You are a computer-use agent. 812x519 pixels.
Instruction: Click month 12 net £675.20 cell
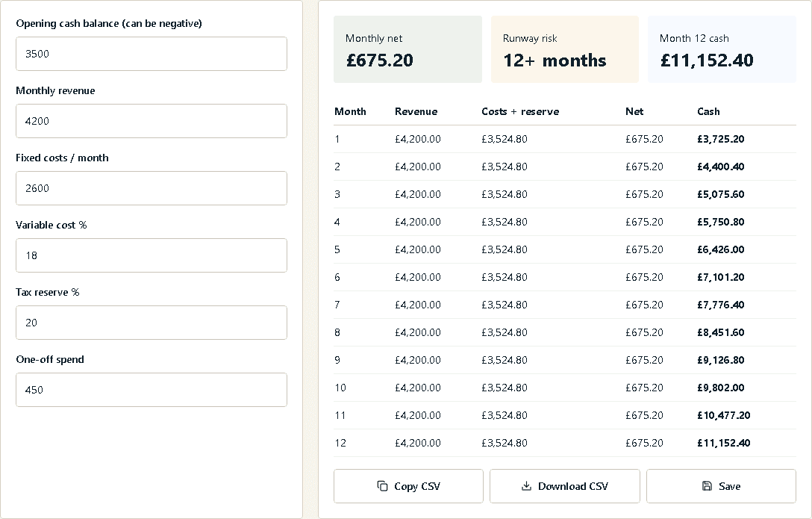[643, 443]
